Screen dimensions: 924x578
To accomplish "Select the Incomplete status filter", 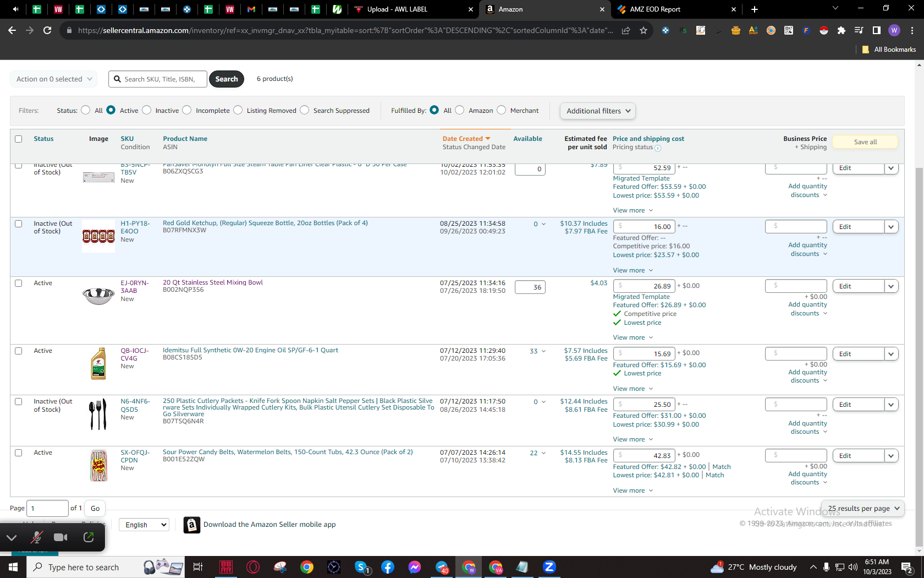I will point(186,110).
